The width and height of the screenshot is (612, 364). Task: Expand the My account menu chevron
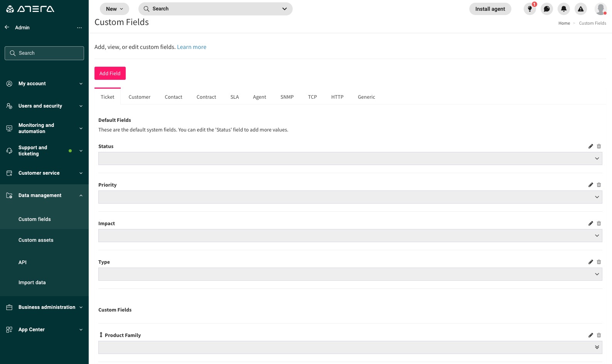[x=81, y=84]
